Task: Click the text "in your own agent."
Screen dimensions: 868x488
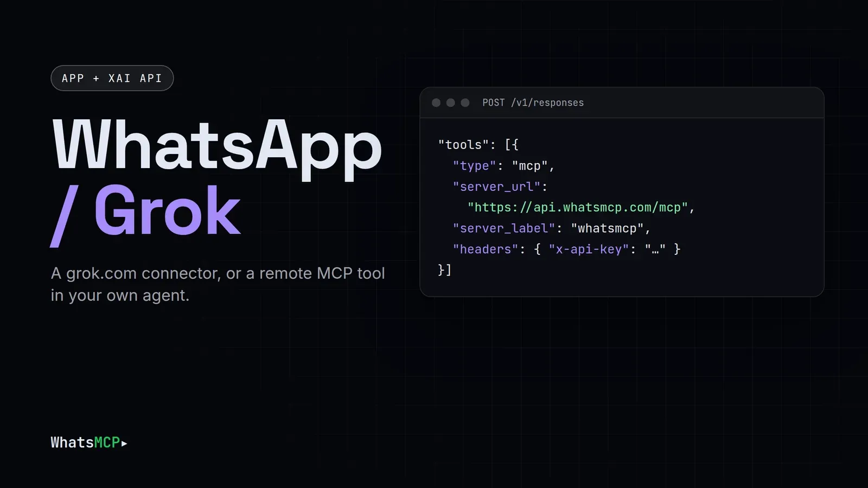Action: (120, 296)
